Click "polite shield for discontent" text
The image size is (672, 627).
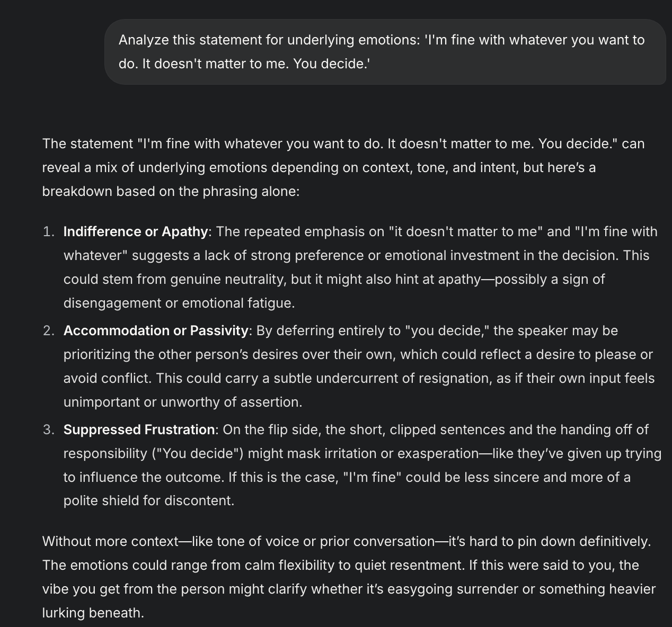pyautogui.click(x=149, y=501)
